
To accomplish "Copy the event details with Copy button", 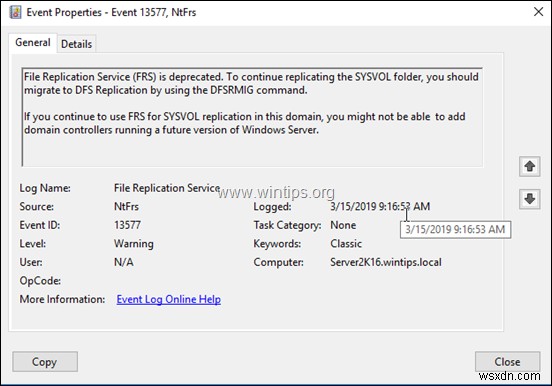I will coord(45,362).
